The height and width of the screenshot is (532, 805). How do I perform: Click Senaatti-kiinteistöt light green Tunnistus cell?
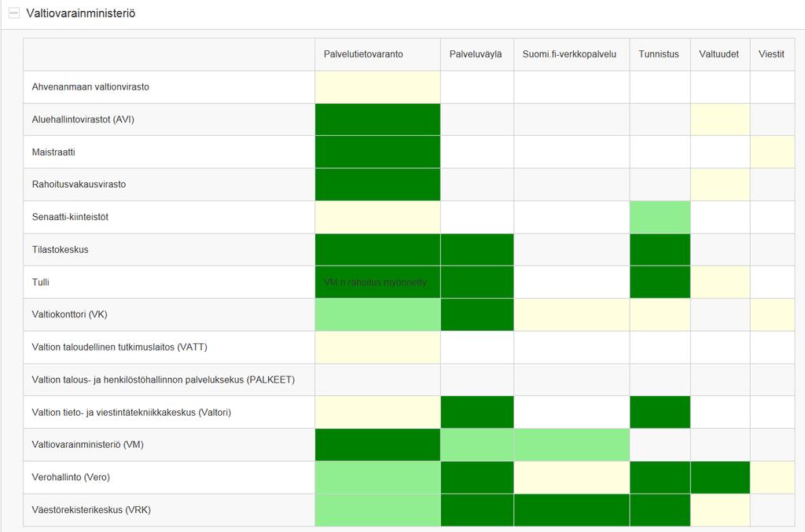point(660,217)
